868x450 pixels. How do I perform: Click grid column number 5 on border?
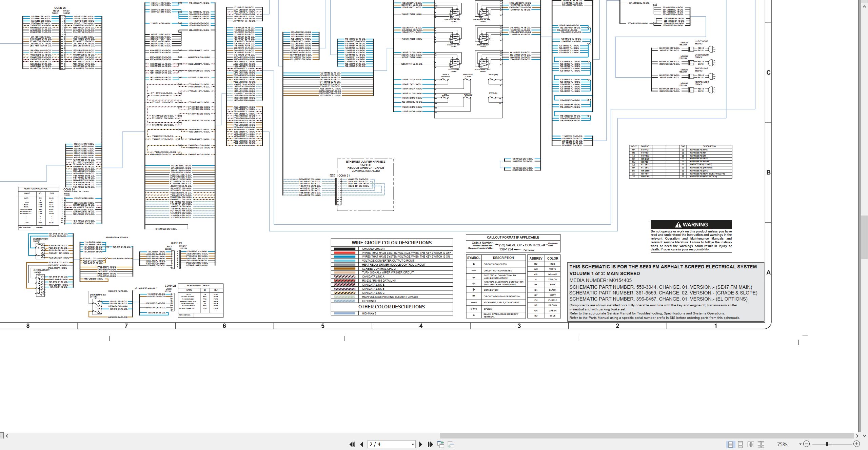pyautogui.click(x=323, y=326)
